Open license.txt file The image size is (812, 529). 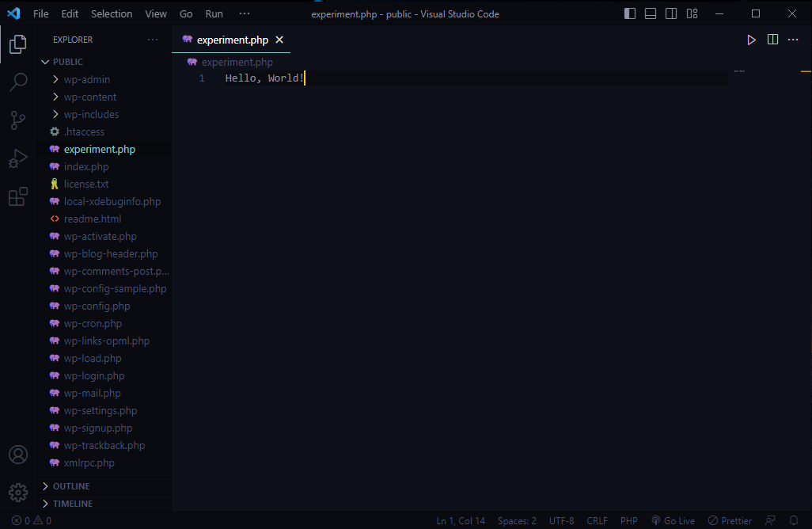coord(104,184)
